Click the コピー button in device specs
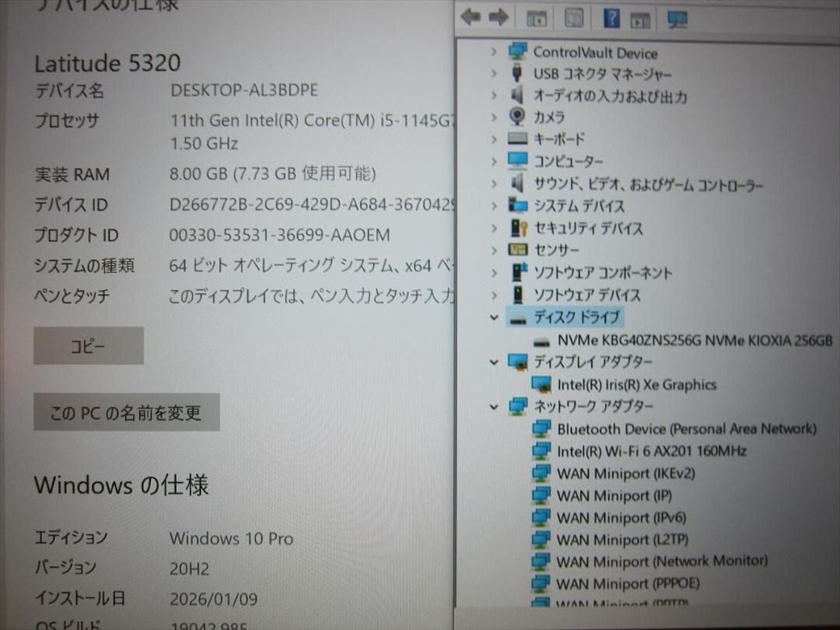This screenshot has width=840, height=630. (89, 345)
